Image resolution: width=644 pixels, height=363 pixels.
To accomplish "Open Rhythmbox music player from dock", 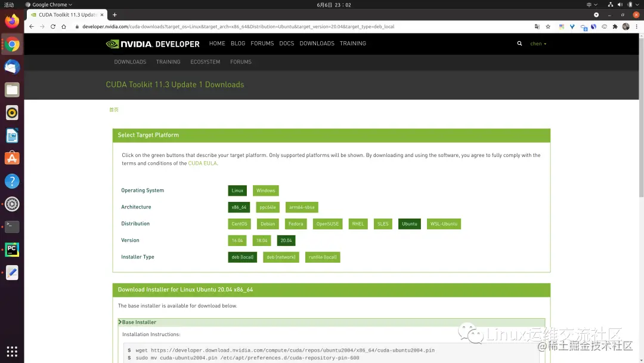I will (12, 113).
